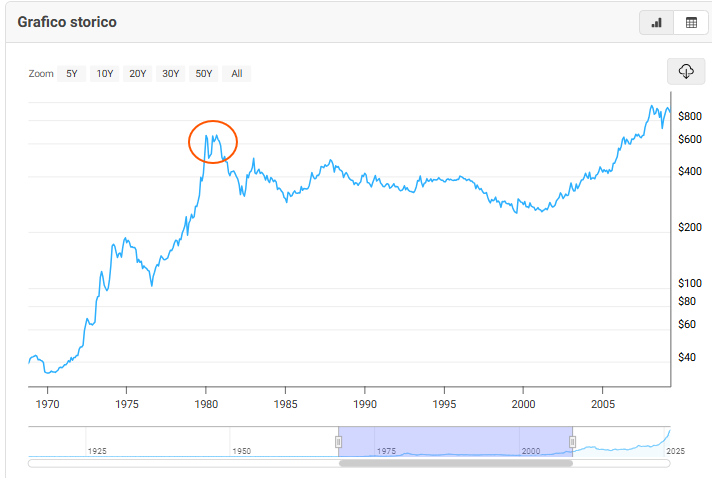Image resolution: width=712 pixels, height=478 pixels.
Task: Click 1925 in the navigator timeline
Action: coord(97,451)
